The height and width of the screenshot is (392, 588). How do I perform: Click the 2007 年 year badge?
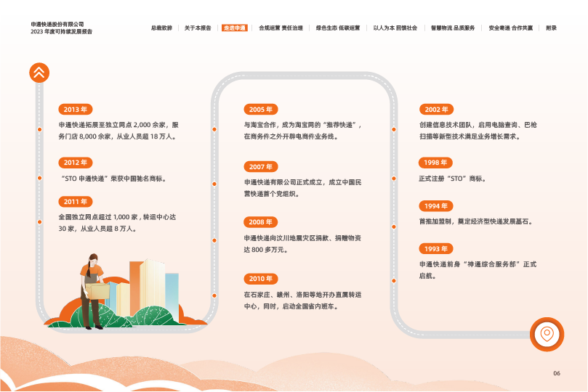[260, 167]
